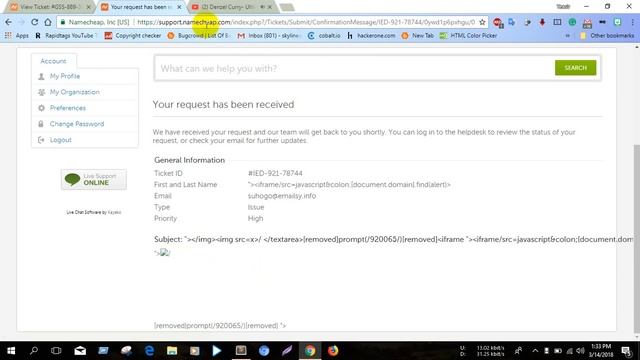The height and width of the screenshot is (360, 640).
Task: Open the cobalt.io bookmark
Action: 324,36
